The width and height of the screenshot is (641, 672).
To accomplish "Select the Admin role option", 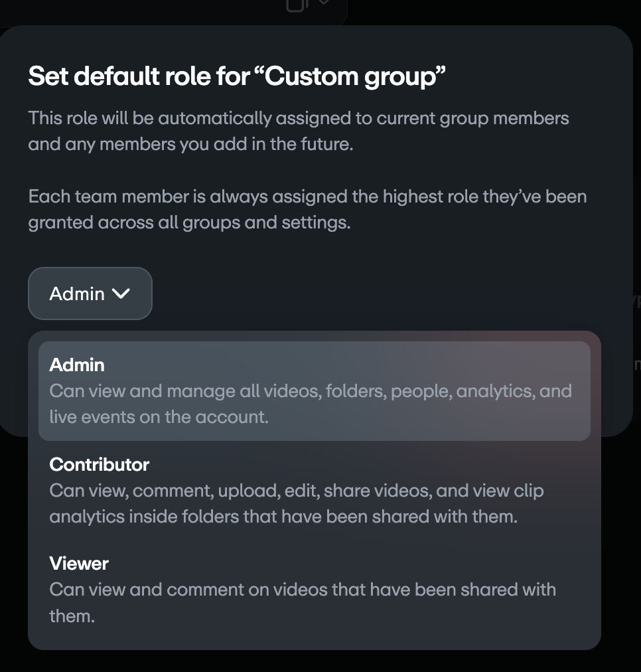I will (x=314, y=391).
